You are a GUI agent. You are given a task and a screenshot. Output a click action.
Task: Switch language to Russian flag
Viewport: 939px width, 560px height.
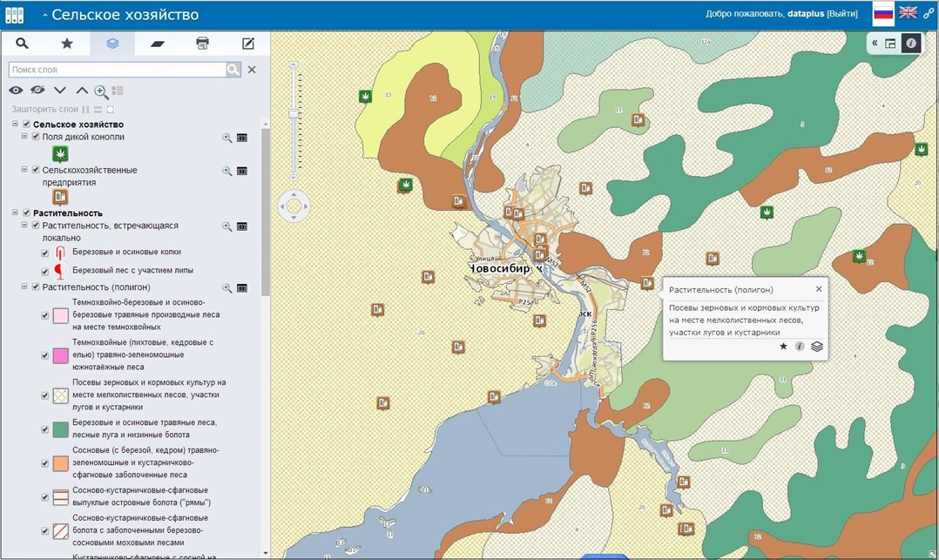tap(882, 13)
